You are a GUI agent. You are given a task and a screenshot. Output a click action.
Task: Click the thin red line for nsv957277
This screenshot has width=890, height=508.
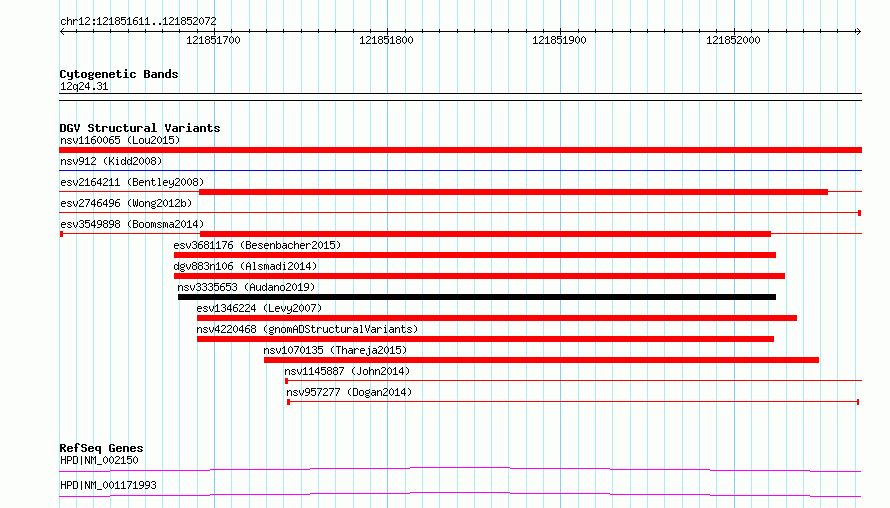pyautogui.click(x=573, y=402)
